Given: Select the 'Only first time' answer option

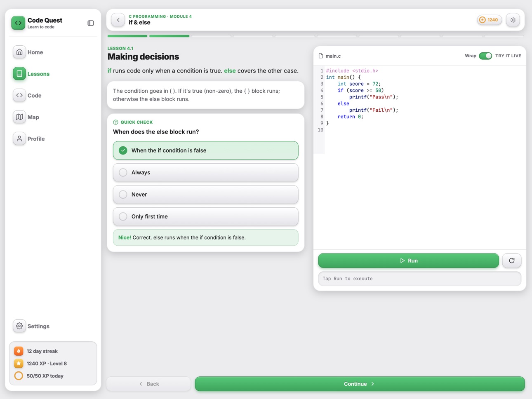Looking at the screenshot, I should point(206,216).
